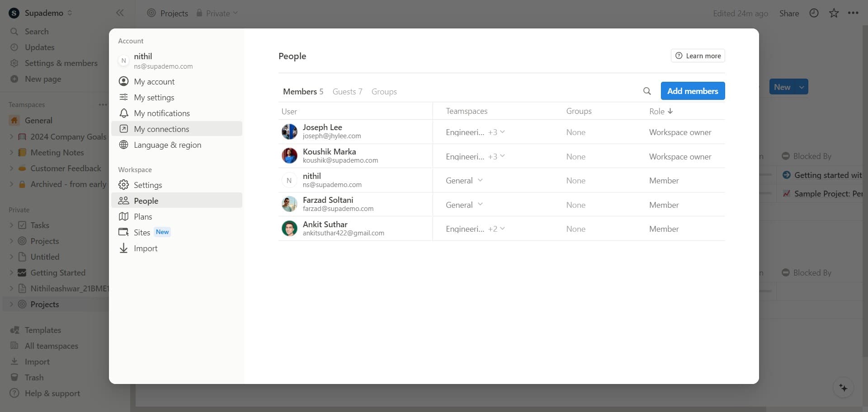Screen dimensions: 868x412
Task: Open Plans in workspace settings
Action: pos(143,217)
